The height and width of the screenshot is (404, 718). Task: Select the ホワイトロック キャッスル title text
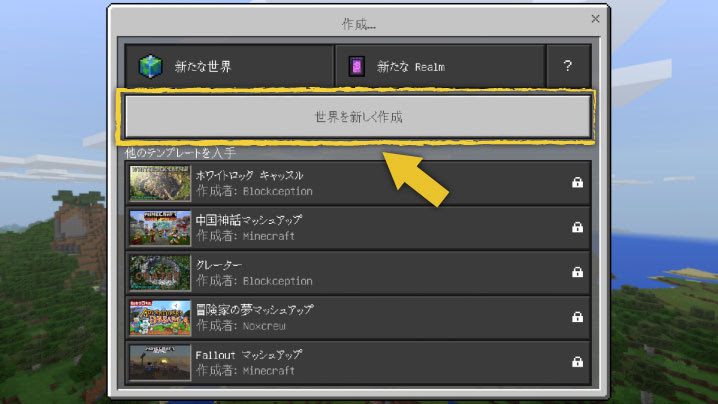pyautogui.click(x=250, y=175)
